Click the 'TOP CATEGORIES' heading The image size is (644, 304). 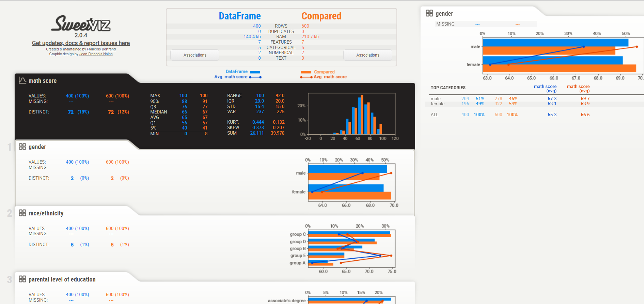(448, 88)
